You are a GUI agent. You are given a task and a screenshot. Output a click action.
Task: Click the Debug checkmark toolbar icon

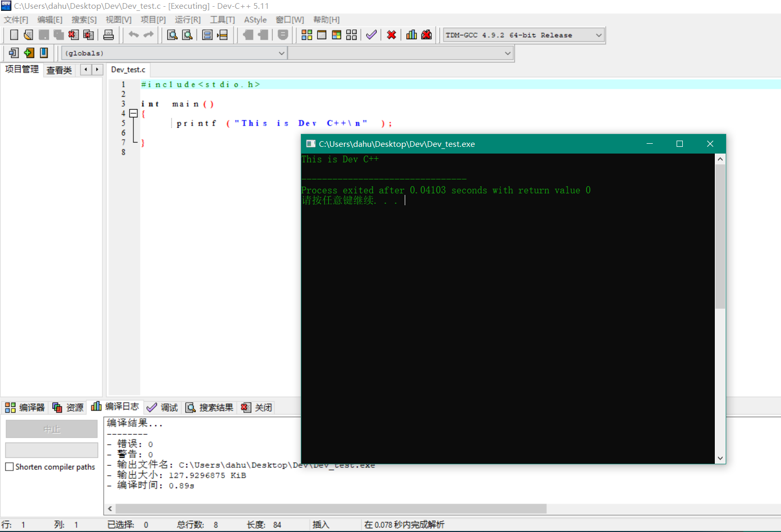click(x=371, y=35)
